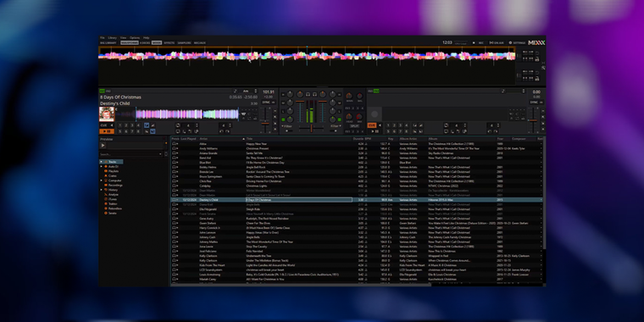Click the SPLIT headphone button
The width and height of the screenshot is (644, 322).
(354, 126)
